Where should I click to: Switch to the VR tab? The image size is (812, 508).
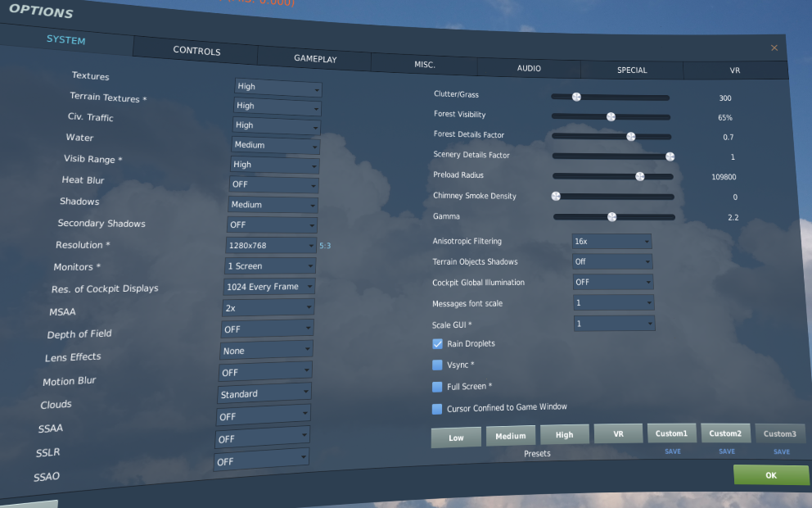[735, 70]
